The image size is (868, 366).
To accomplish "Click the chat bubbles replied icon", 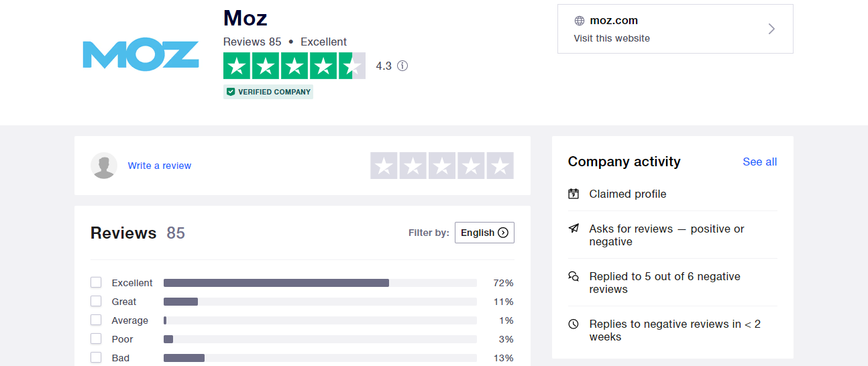I will (x=574, y=276).
